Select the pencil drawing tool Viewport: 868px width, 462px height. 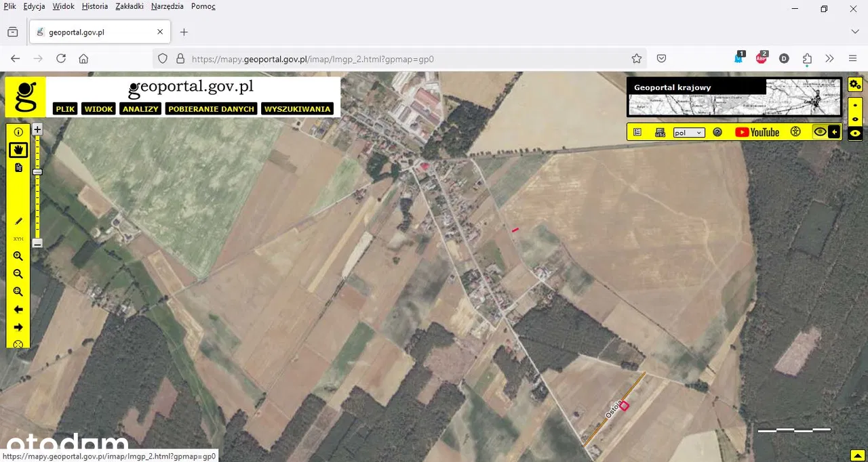(x=18, y=221)
